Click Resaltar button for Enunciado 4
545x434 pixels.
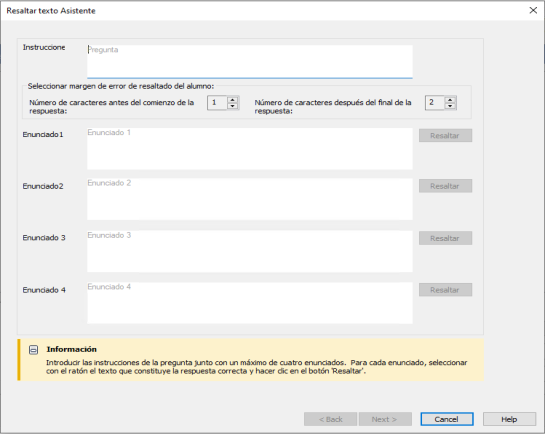coord(445,290)
